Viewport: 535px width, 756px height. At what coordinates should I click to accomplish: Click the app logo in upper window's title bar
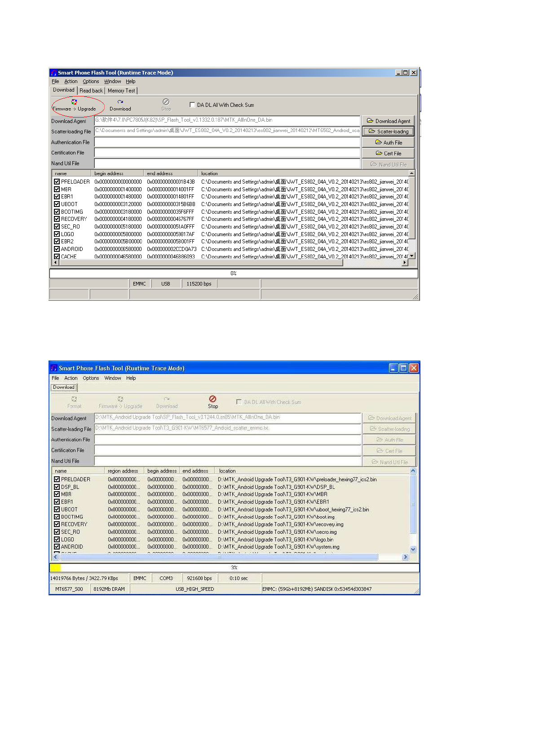tap(54, 73)
